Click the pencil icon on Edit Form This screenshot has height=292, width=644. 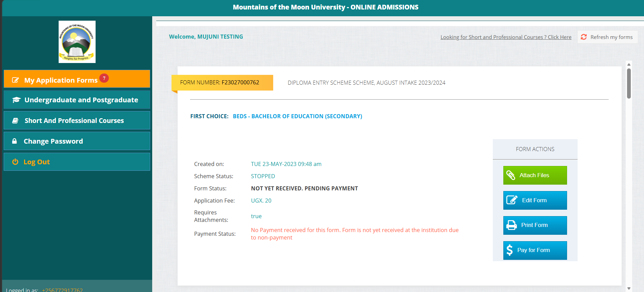point(511,200)
